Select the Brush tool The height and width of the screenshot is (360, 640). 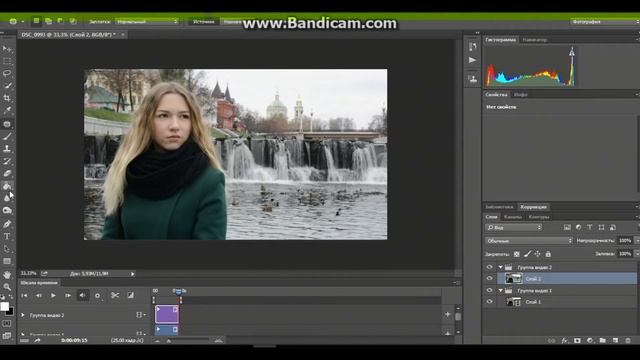point(7,136)
